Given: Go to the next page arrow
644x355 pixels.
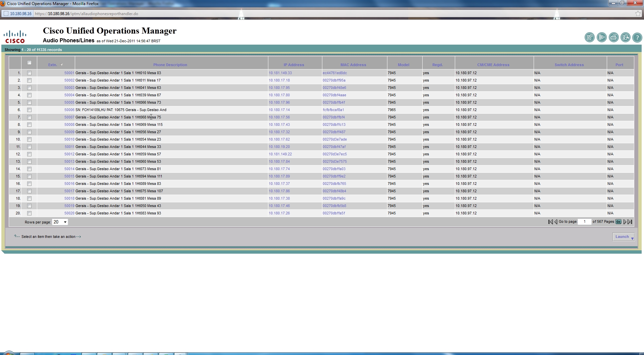Looking at the screenshot, I should pyautogui.click(x=625, y=222).
